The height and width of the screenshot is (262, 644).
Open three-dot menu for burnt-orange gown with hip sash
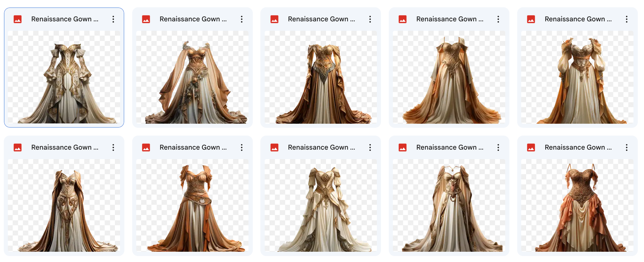242,147
